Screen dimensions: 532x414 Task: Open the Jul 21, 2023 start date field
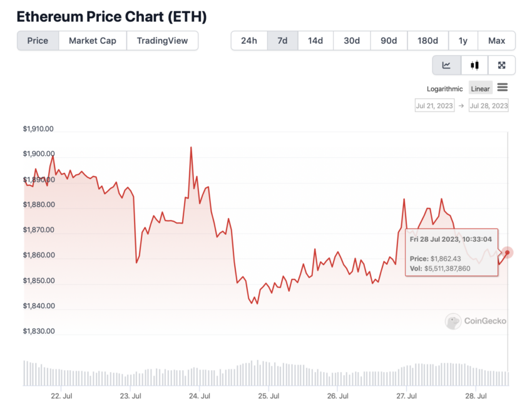pos(434,106)
